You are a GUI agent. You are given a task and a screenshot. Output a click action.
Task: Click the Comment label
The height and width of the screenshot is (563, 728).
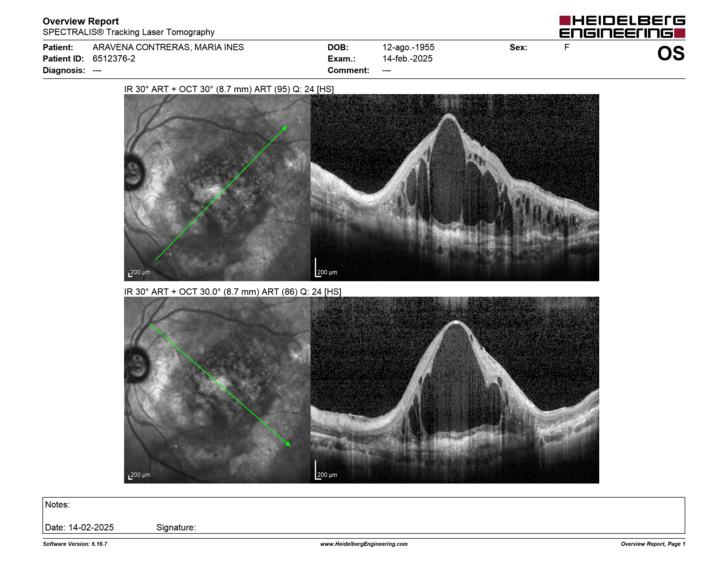[x=348, y=70]
